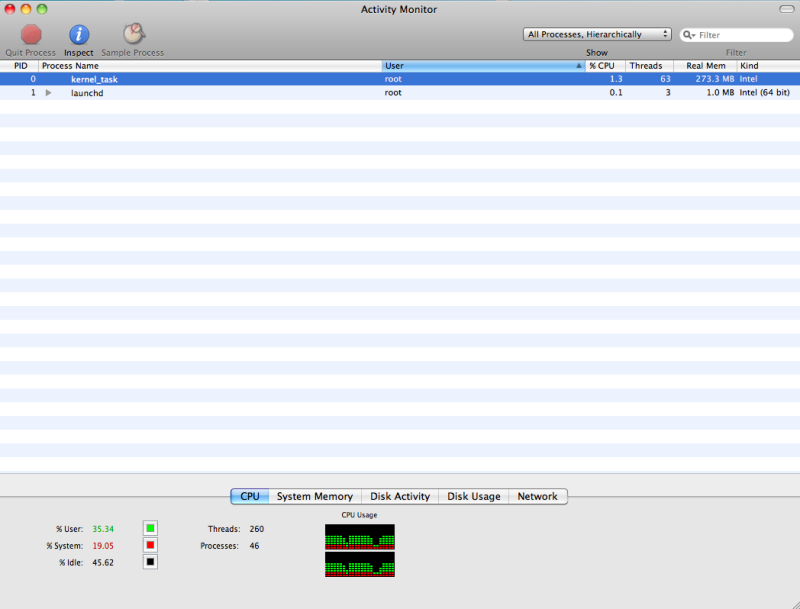Sort by the Kind column header
Viewport: 800px width, 609px height.
coord(768,66)
